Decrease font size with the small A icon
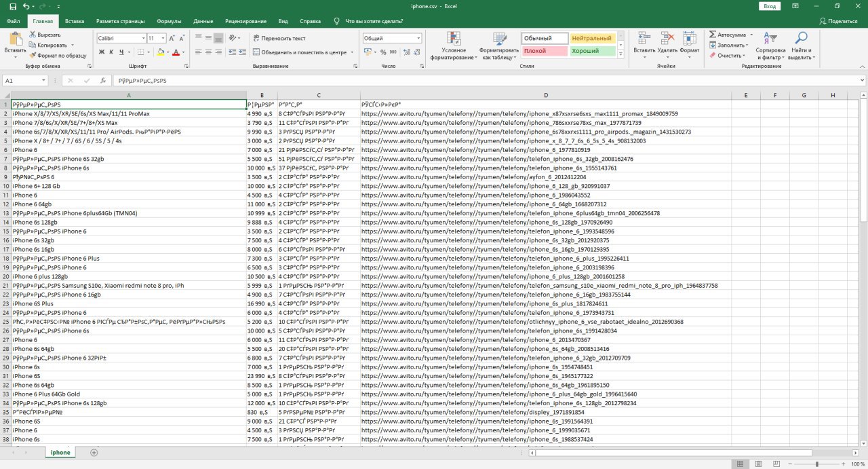The width and height of the screenshot is (868, 469). click(182, 39)
